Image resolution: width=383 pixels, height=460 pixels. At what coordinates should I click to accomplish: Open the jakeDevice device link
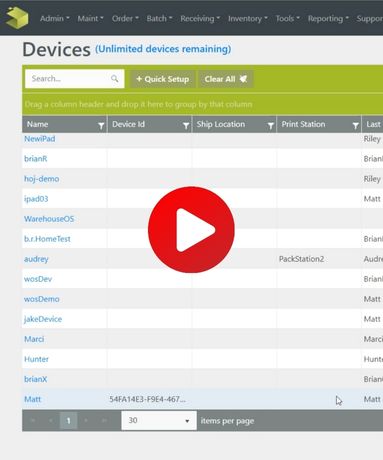tap(43, 319)
